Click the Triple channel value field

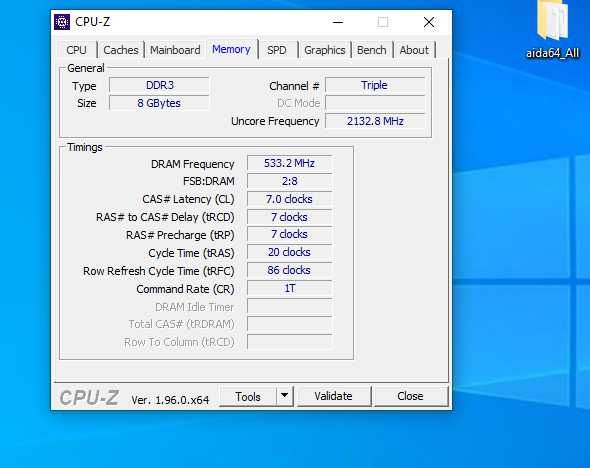pos(375,85)
